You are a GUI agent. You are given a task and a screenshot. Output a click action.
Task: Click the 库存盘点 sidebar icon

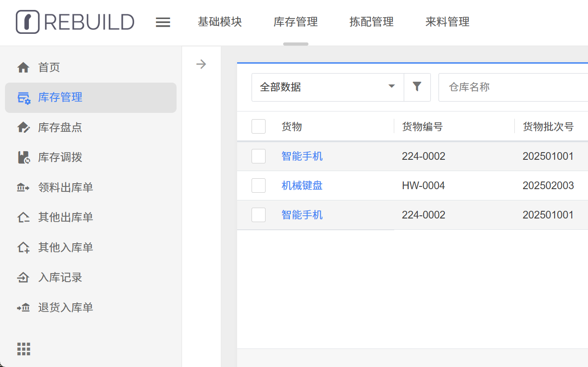tap(23, 128)
